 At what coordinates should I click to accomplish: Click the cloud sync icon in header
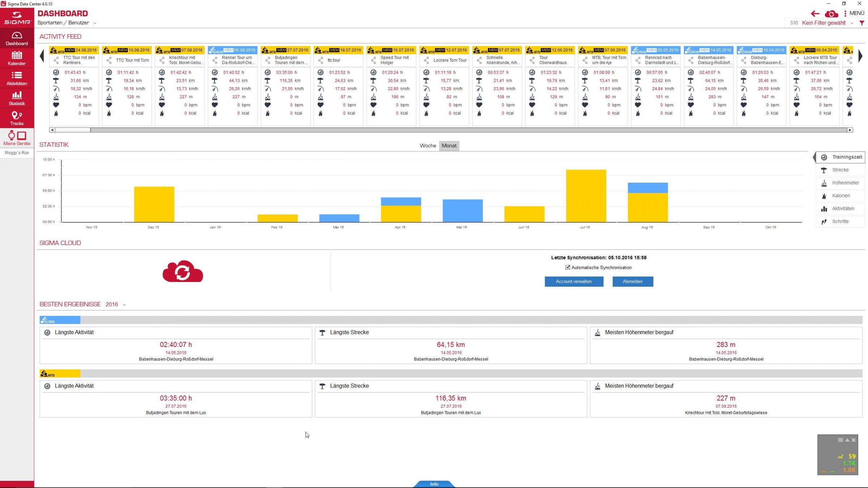pyautogui.click(x=831, y=14)
